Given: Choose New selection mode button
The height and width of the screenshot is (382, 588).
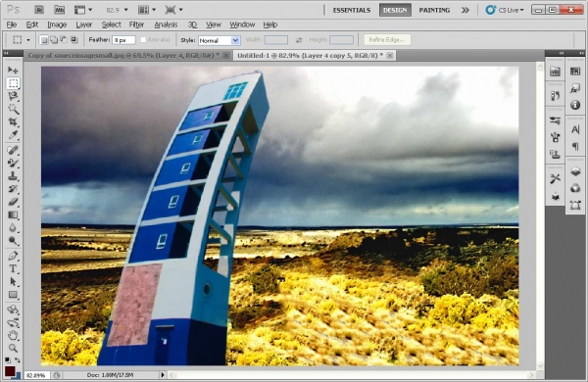Looking at the screenshot, I should coord(44,40).
